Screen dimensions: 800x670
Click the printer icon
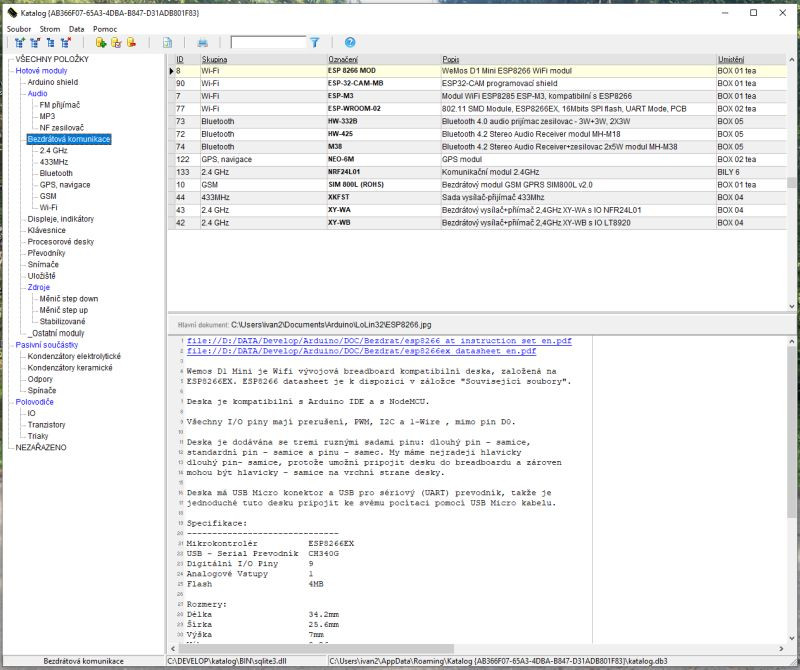[x=203, y=43]
